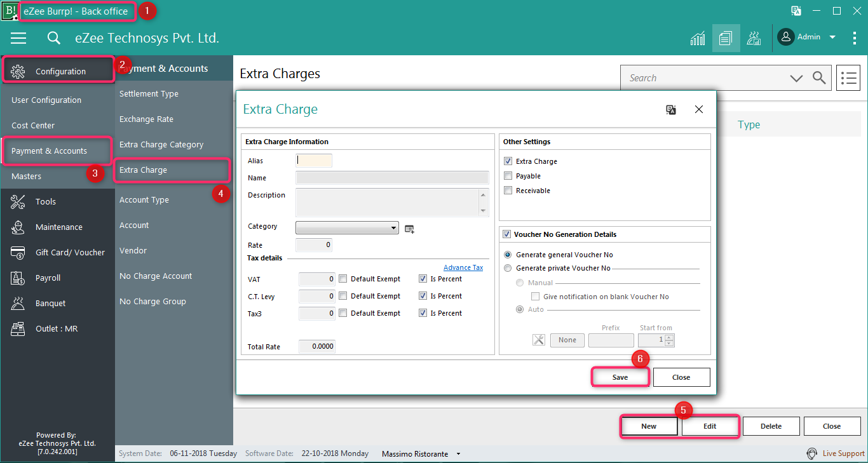
Task: Select Payment & Accounts menu item
Action: pyautogui.click(x=49, y=151)
